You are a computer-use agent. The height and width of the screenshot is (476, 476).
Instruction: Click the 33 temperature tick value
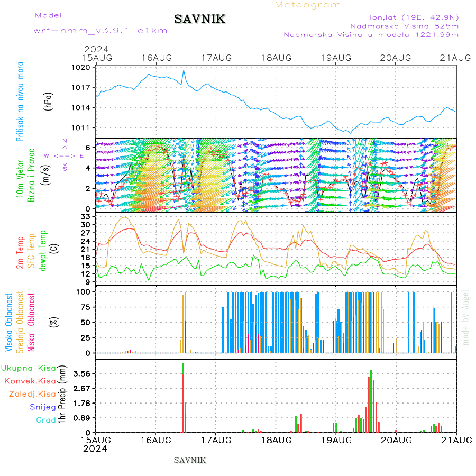(86, 217)
